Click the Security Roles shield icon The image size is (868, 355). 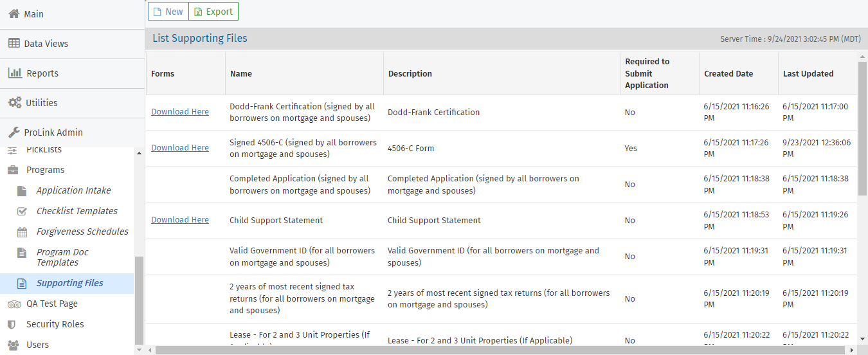click(12, 324)
